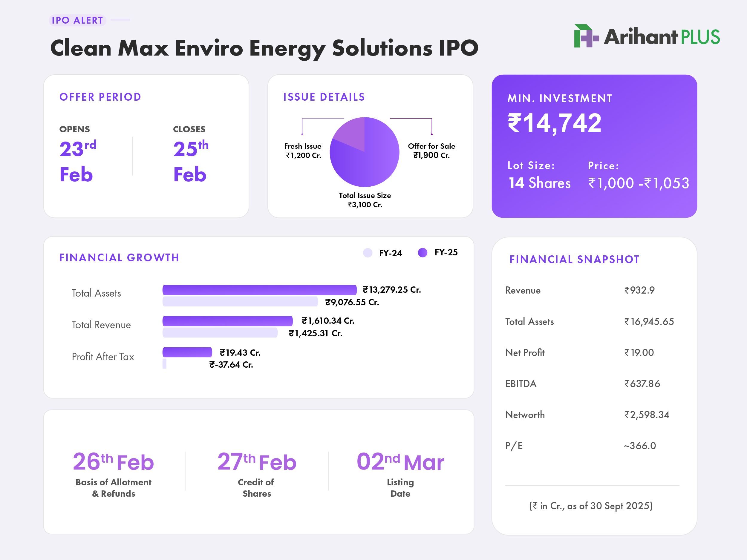This screenshot has height=560, width=747.
Task: Click the Listing Date entry 02nd Mar
Action: [x=400, y=461]
